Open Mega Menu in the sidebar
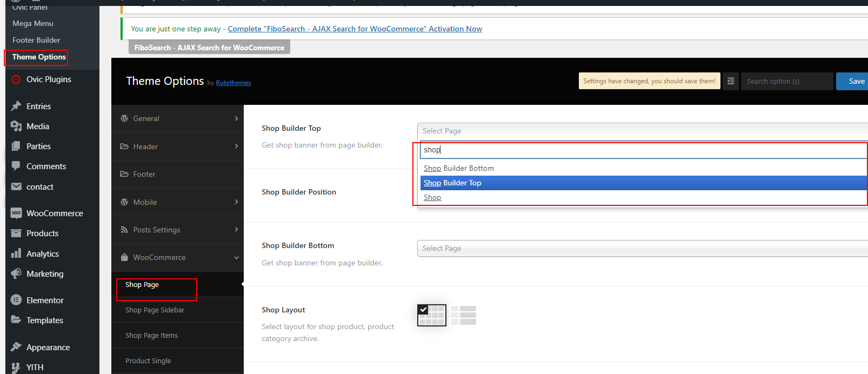This screenshot has height=374, width=868. [33, 23]
